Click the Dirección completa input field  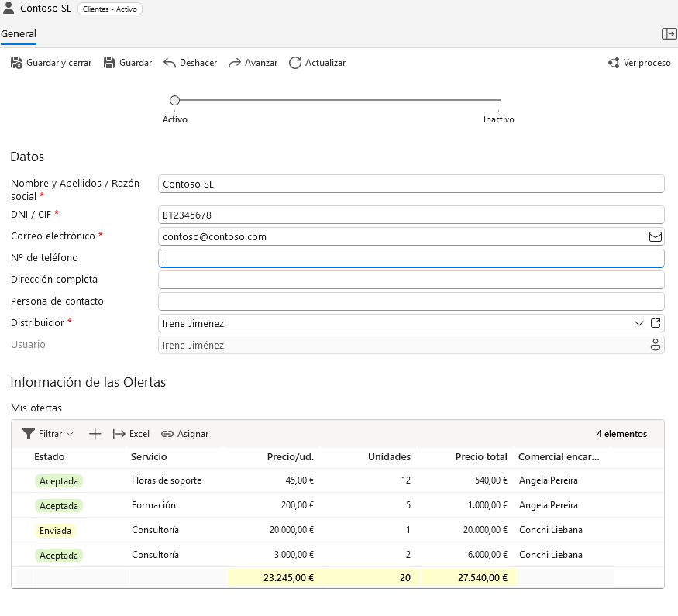(x=411, y=280)
